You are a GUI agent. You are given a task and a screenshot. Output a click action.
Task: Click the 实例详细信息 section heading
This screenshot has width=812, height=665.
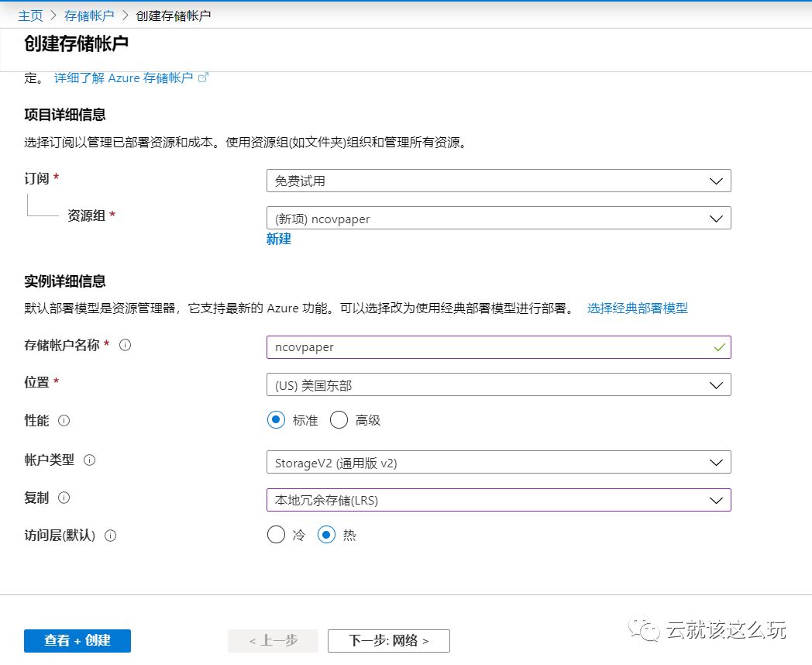click(x=65, y=281)
